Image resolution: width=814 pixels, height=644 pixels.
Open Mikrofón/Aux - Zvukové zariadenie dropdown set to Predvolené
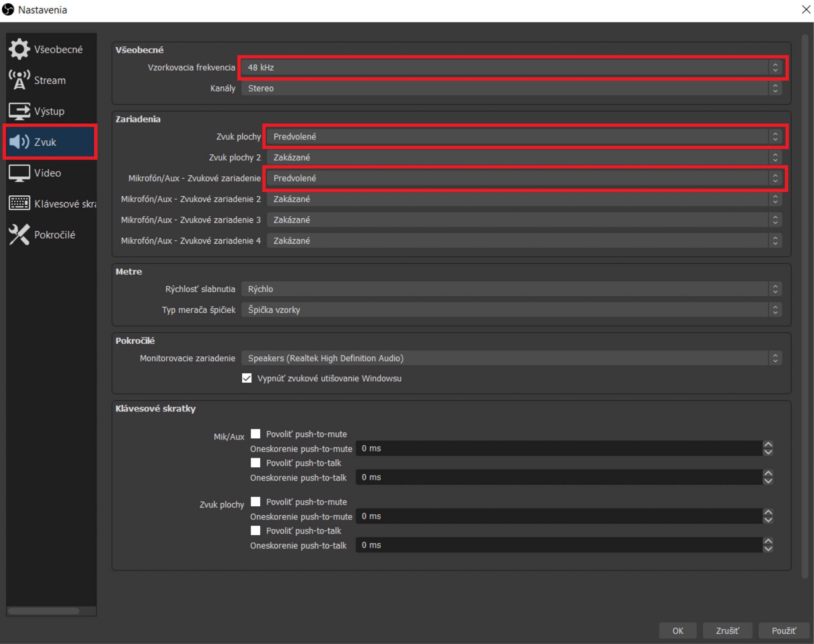[x=524, y=178]
